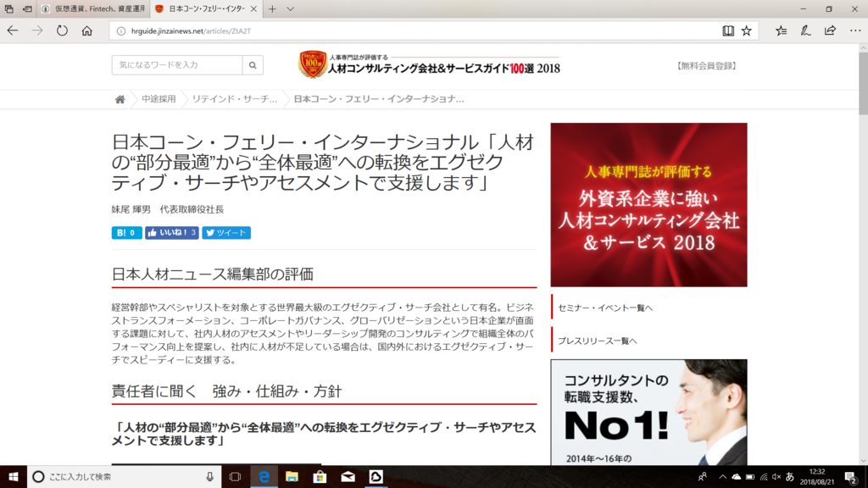Viewport: 868px width, 488px height.
Task: Open リテインド・サーチ breadcrumb link
Action: [234, 99]
